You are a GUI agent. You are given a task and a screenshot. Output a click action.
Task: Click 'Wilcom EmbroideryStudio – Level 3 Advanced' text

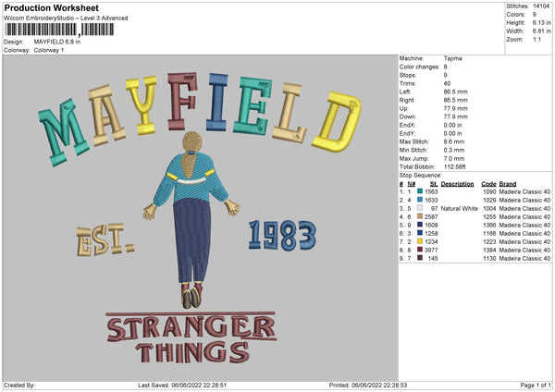(x=66, y=18)
